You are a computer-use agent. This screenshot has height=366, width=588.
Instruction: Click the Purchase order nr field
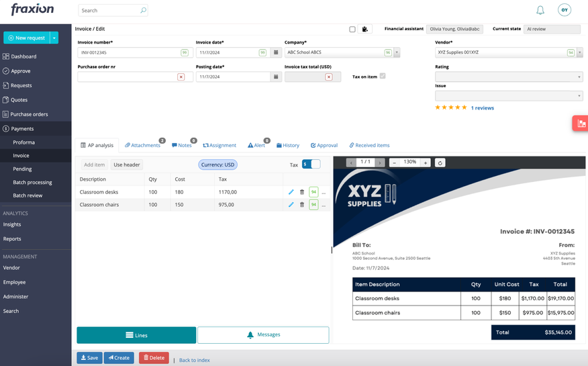tap(126, 77)
